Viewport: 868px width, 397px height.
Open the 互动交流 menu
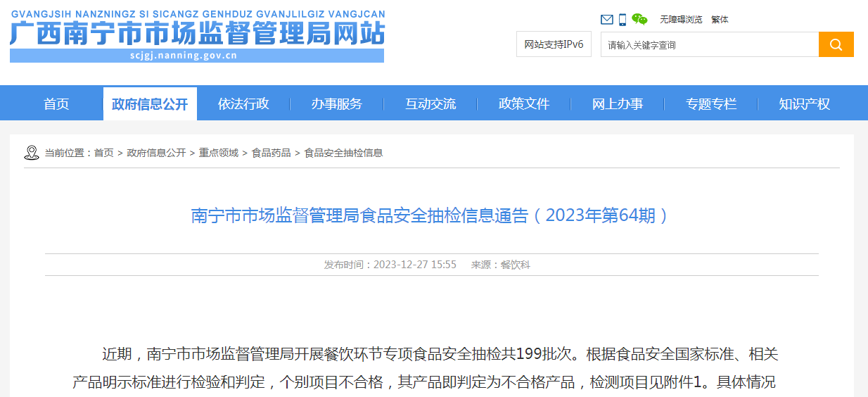point(430,104)
